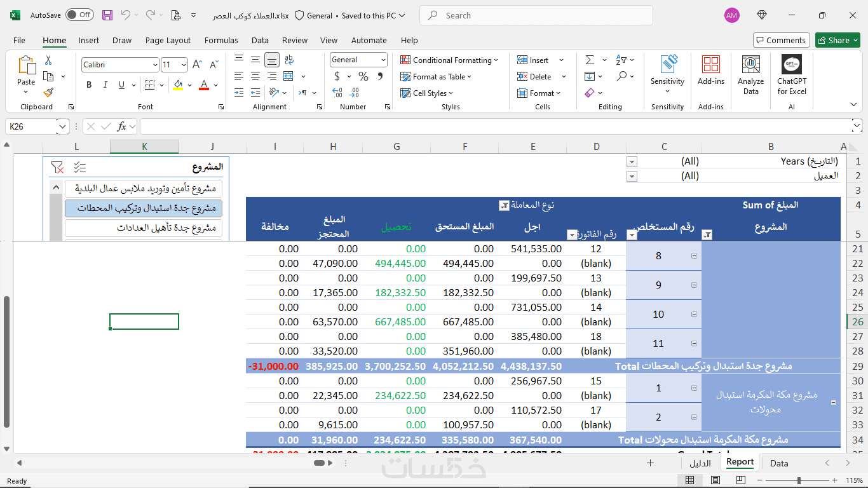Clear the slicer filter for المشروع
Image resolution: width=868 pixels, height=488 pixels.
(x=57, y=167)
